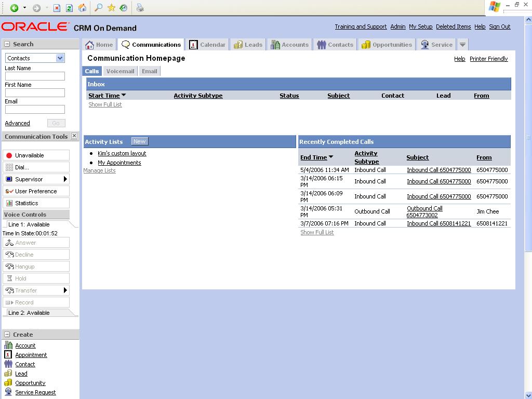Click the Favorites star icon
The height and width of the screenshot is (399, 532).
point(111,8)
